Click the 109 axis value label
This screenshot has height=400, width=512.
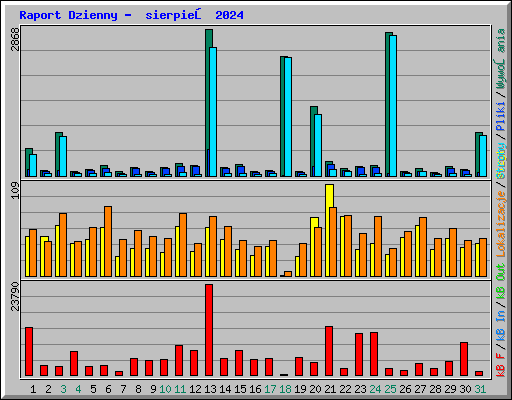tap(15, 190)
